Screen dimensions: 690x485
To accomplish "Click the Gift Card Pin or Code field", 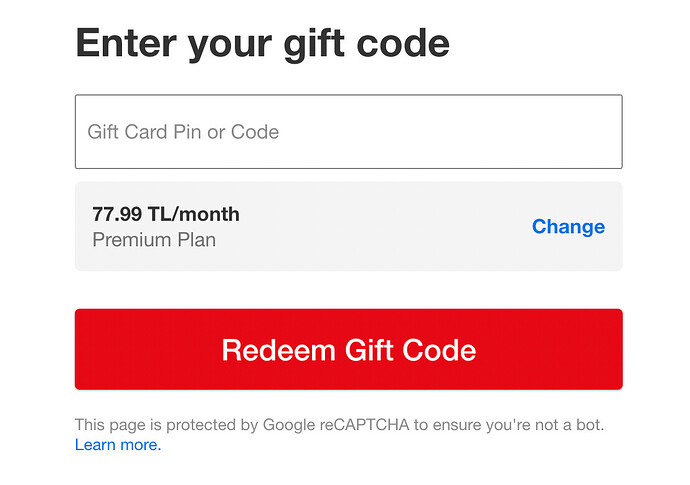I will click(349, 132).
